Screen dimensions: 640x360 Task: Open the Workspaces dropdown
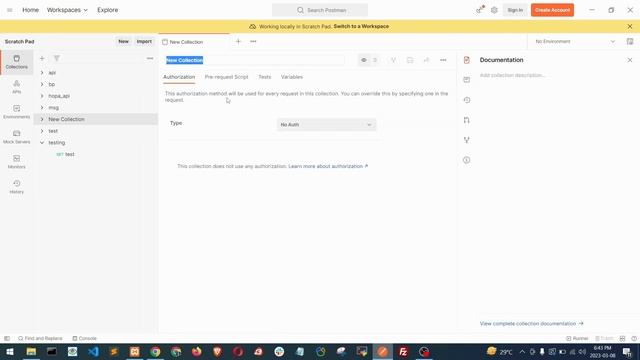tap(67, 10)
